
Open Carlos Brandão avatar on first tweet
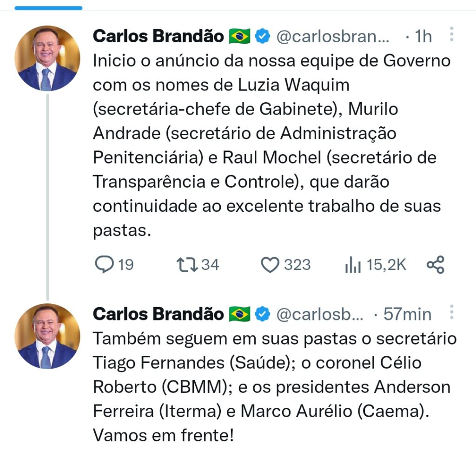[47, 58]
